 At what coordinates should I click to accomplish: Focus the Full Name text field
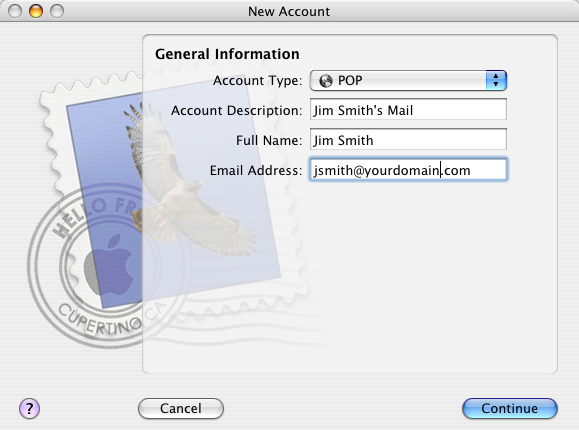click(408, 139)
